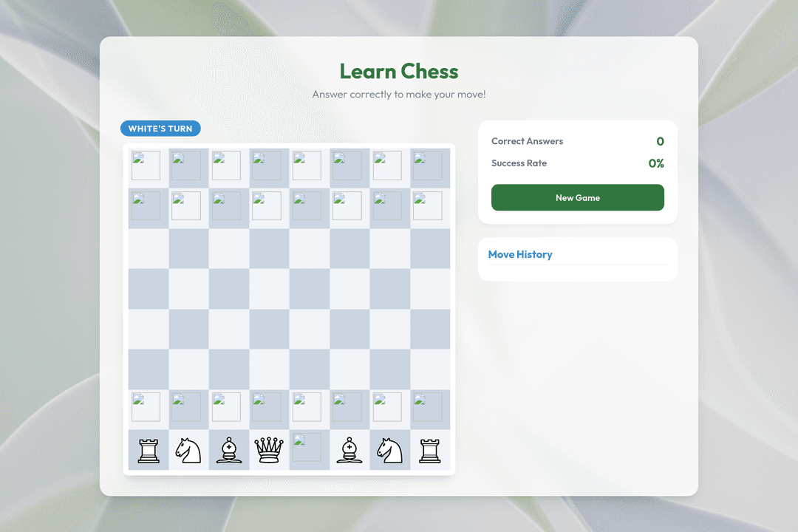Click the black pawn placeholder on d7
The height and width of the screenshot is (532, 798).
tap(267, 205)
